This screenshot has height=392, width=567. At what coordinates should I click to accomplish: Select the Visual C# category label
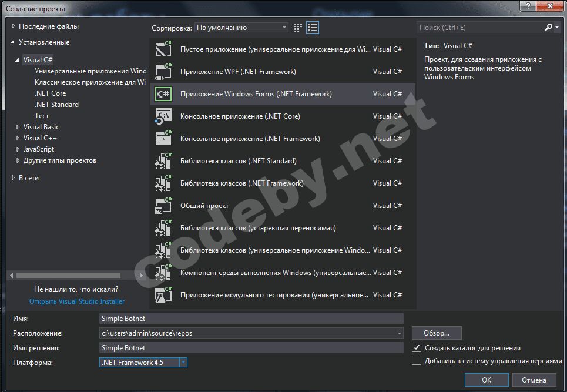tap(38, 60)
